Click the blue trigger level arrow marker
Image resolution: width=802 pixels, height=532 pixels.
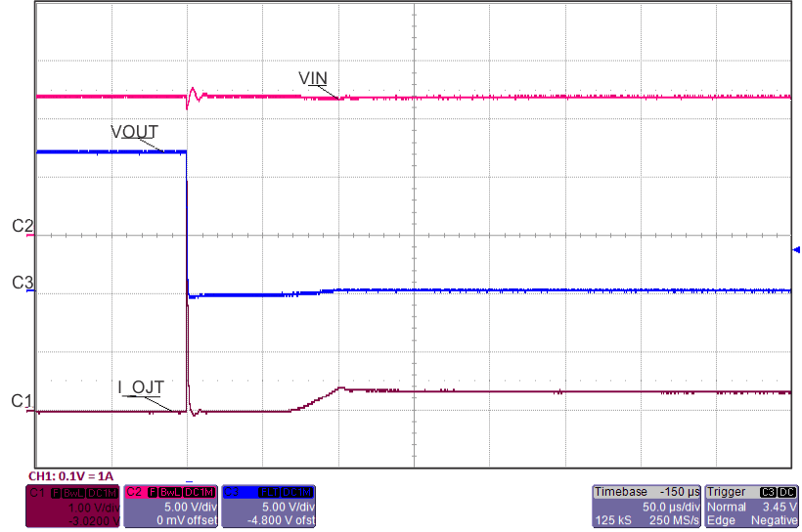[796, 249]
